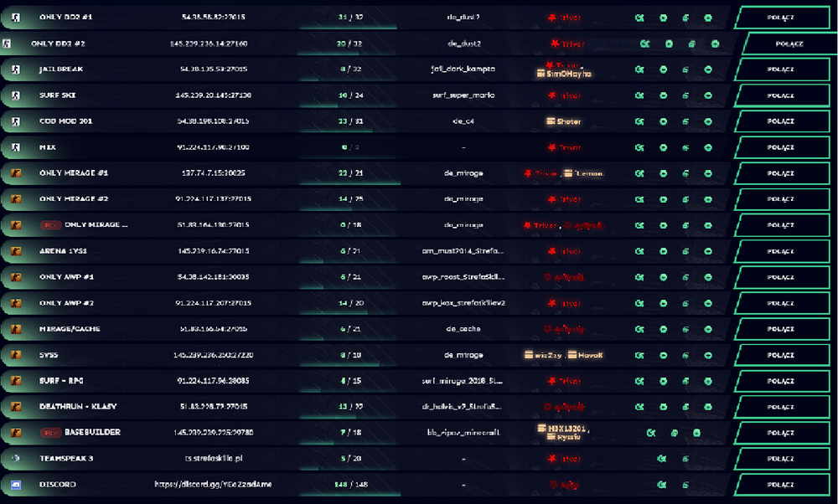The height and width of the screenshot is (504, 838).
Task: Click the last green icon in MIX row
Action: click(708, 147)
